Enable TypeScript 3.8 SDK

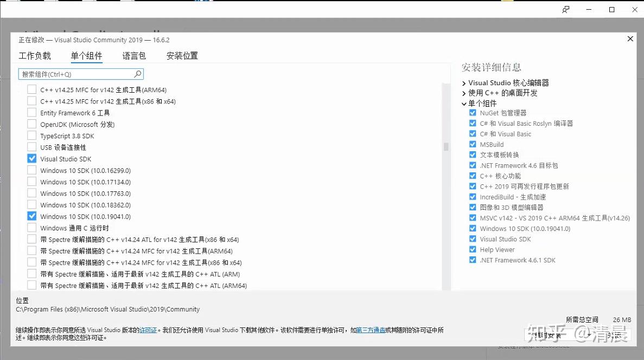pyautogui.click(x=31, y=136)
